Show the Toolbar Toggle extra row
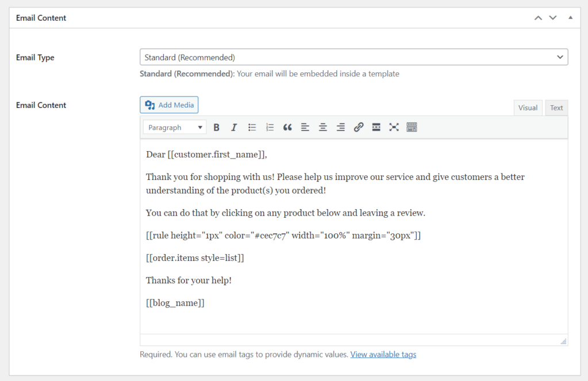The height and width of the screenshot is (381, 588). coord(412,127)
